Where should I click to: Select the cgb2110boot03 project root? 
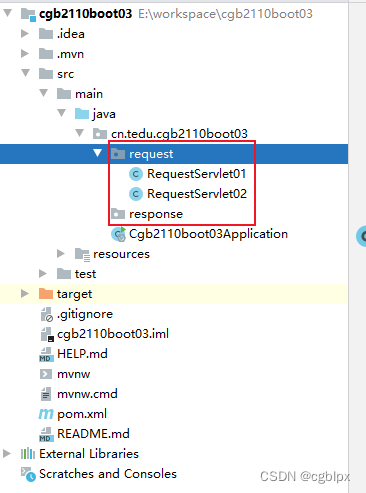(85, 14)
